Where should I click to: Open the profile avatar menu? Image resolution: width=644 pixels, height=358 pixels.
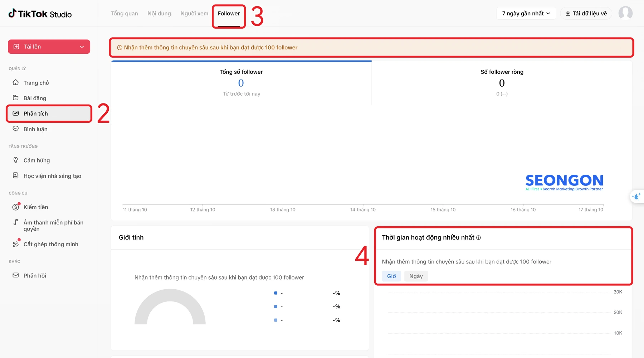[x=625, y=13]
